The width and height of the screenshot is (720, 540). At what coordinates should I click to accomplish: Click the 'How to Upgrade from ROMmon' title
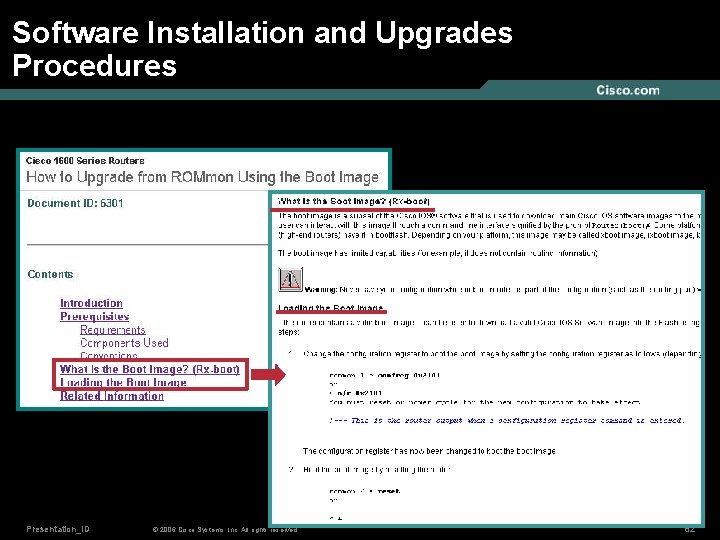(x=202, y=177)
